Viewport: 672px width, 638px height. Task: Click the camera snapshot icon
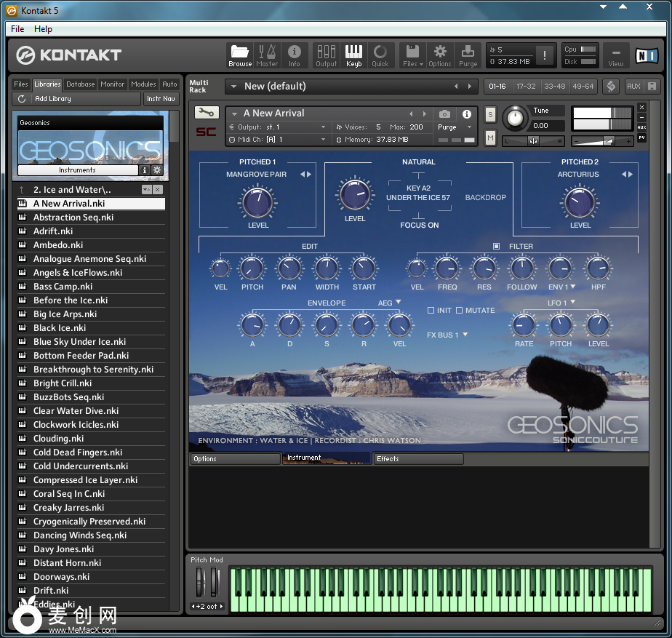[444, 114]
